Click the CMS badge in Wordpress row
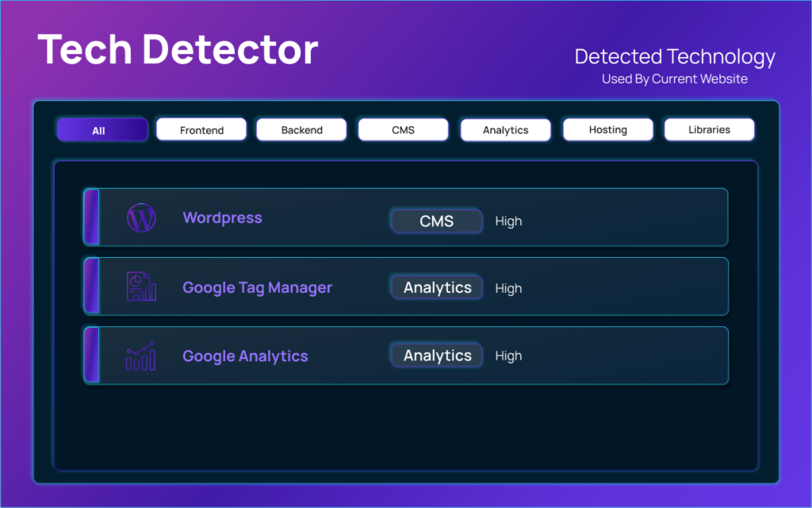The width and height of the screenshot is (812, 508). [436, 221]
